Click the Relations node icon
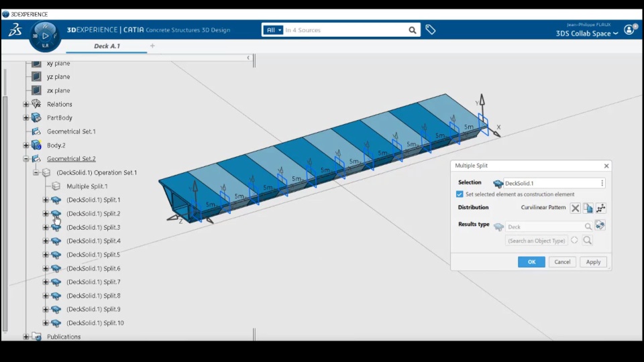This screenshot has width=644, height=362. [x=36, y=105]
